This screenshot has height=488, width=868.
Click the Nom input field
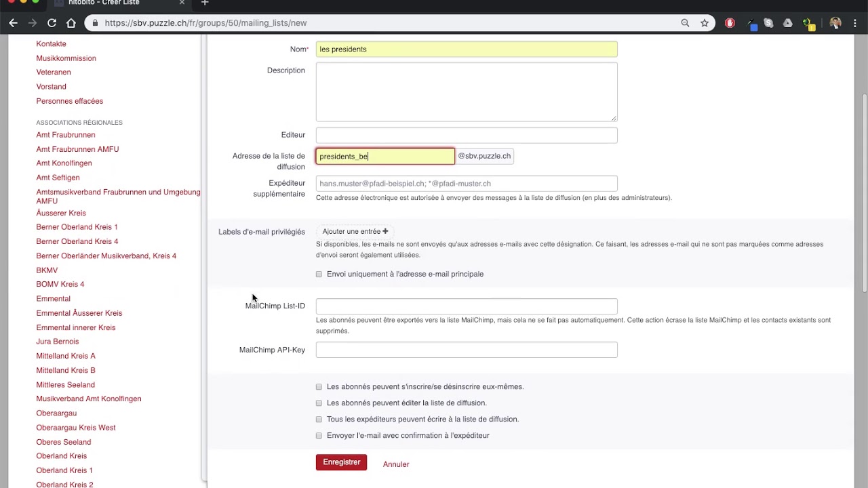point(467,49)
